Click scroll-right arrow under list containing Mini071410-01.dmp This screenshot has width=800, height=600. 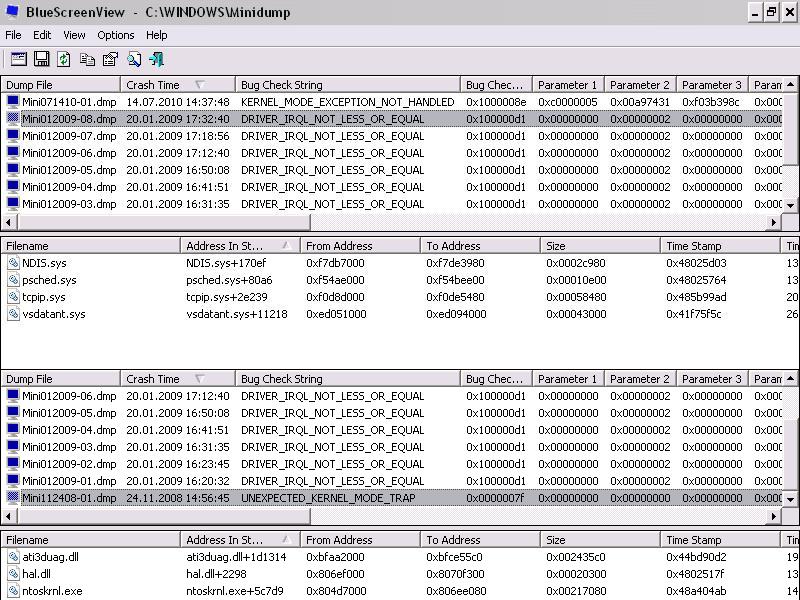point(774,222)
